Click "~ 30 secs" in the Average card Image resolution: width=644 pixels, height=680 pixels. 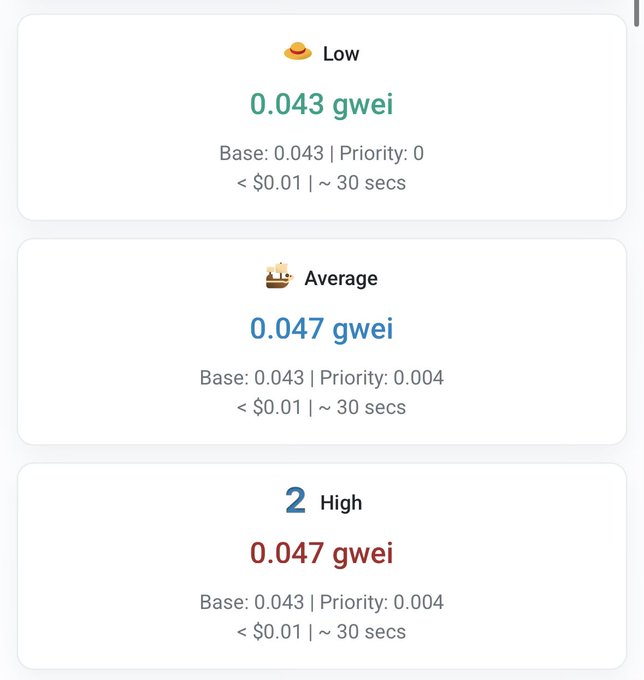[x=362, y=407]
